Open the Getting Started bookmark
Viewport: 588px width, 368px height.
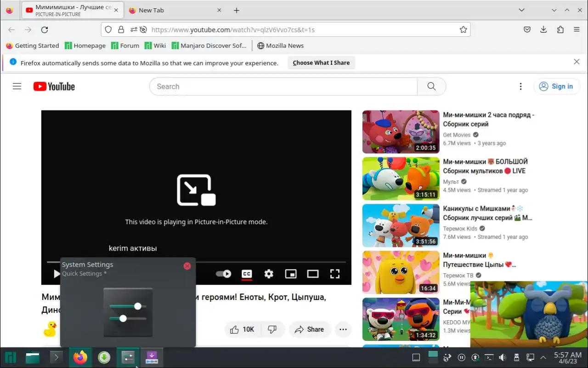coord(32,46)
